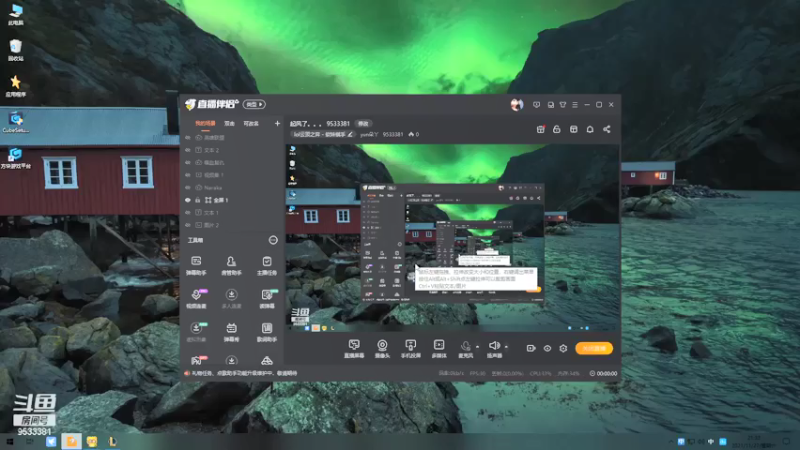Open the 房管助手 tool
The image size is (800, 450).
231,265
